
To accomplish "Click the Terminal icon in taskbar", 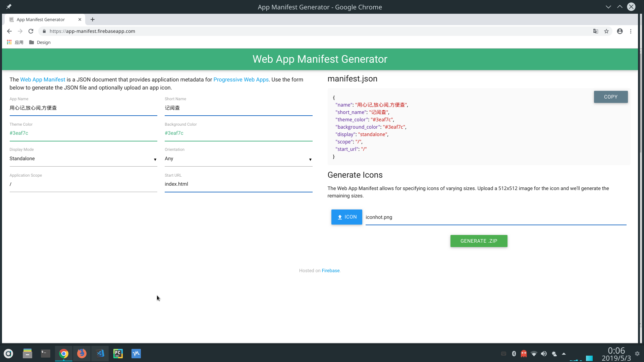I will [x=45, y=353].
